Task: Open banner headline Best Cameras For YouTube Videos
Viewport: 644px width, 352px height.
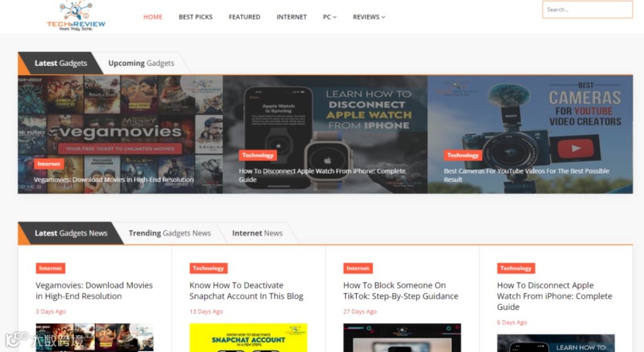Action: pyautogui.click(x=526, y=175)
